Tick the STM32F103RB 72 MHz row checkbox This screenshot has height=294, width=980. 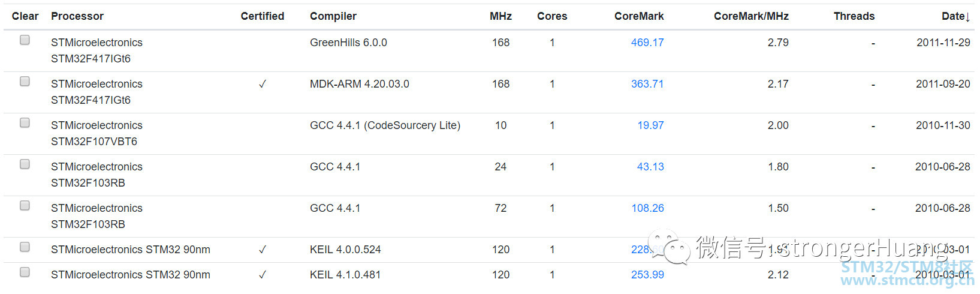point(25,206)
